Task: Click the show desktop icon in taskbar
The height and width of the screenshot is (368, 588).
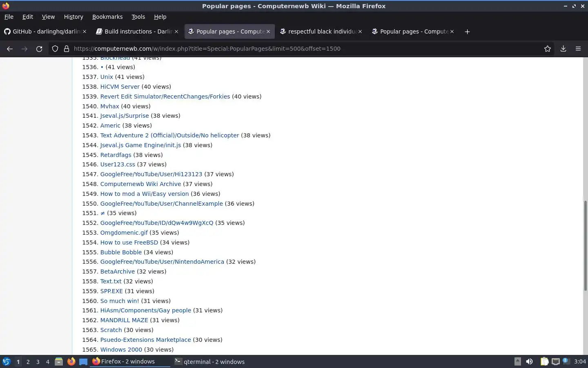Action: point(83,361)
